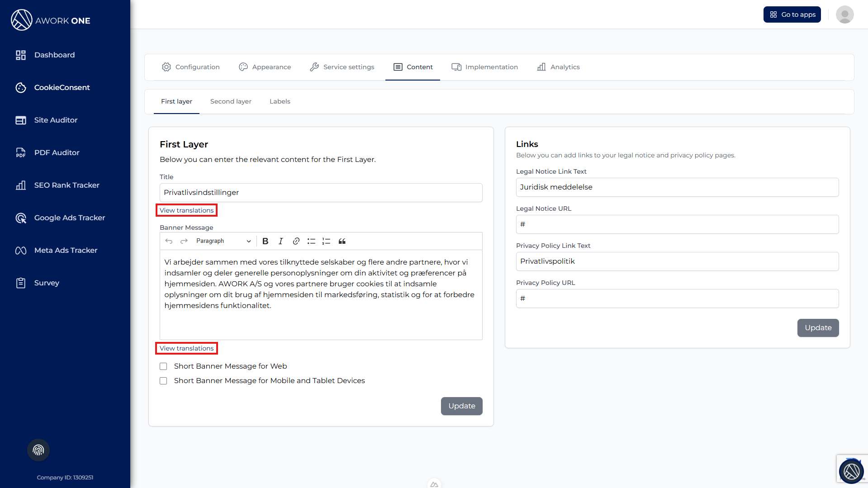
Task: Toggle italic formatting in banner editor
Action: [x=280, y=241]
